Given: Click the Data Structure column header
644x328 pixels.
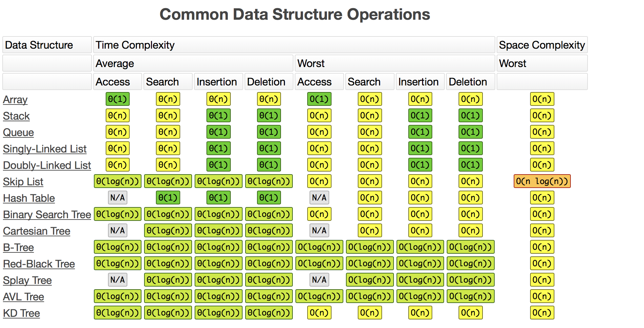Looking at the screenshot, I should 47,45.
